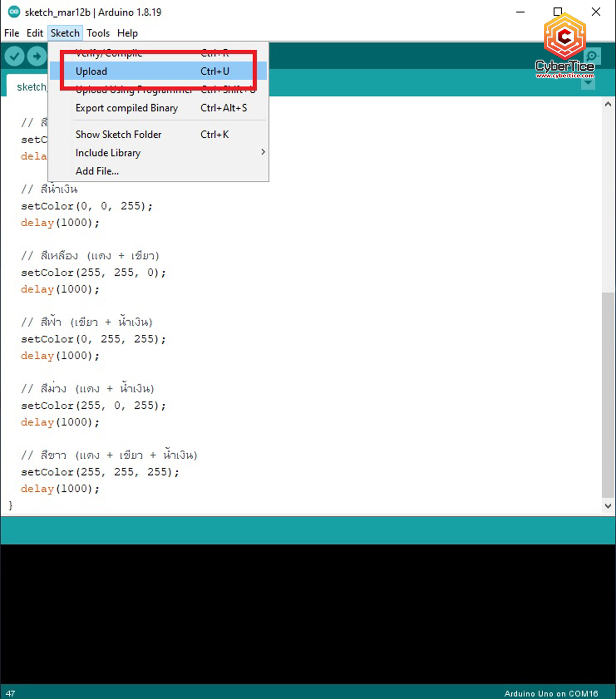Click the Verify checkmark toolbar button
The height and width of the screenshot is (699, 616).
pyautogui.click(x=14, y=56)
